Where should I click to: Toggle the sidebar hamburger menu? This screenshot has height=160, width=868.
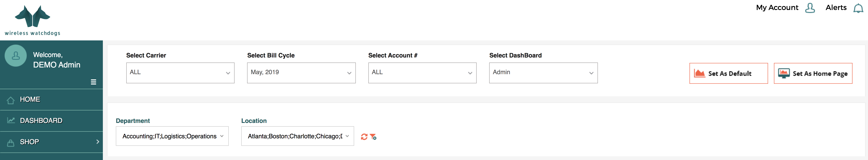pos(94,82)
